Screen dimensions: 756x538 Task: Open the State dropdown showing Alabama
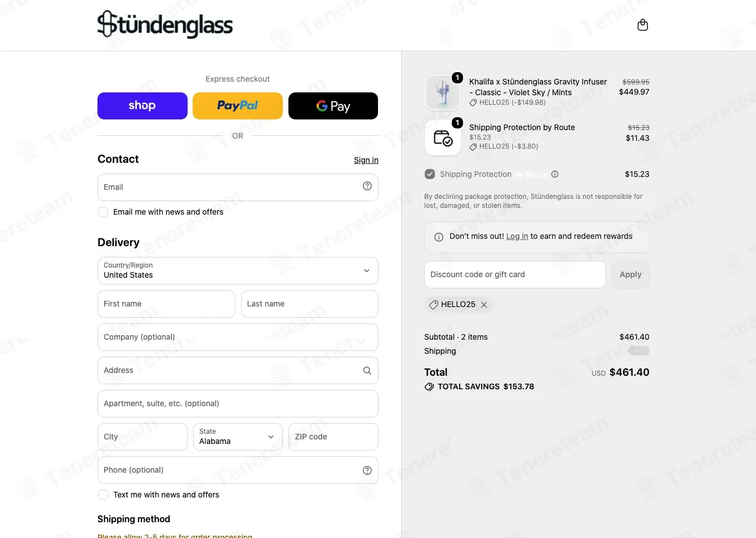pos(238,437)
